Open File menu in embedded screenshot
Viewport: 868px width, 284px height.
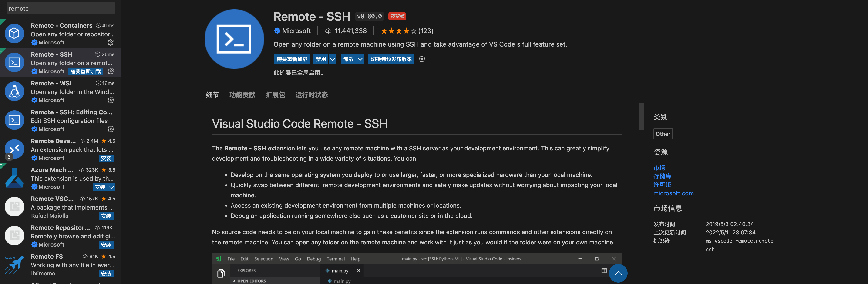point(231,259)
